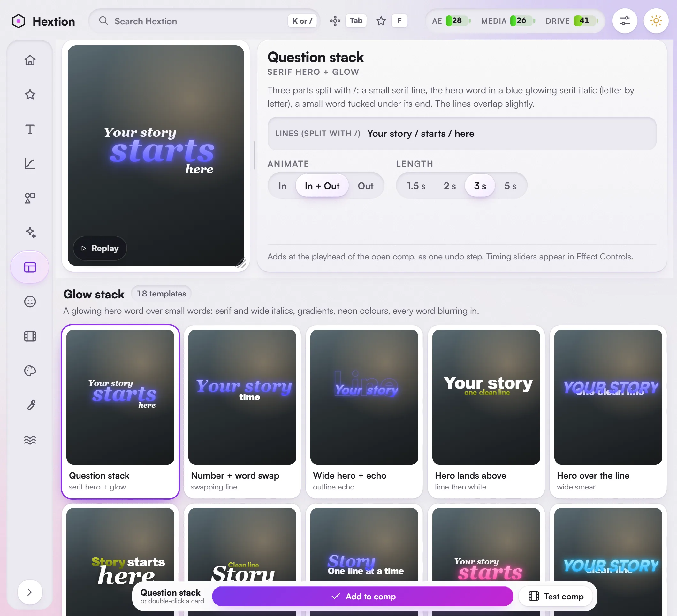
Task: Open the Graph curve sidebar section
Action: point(30,164)
